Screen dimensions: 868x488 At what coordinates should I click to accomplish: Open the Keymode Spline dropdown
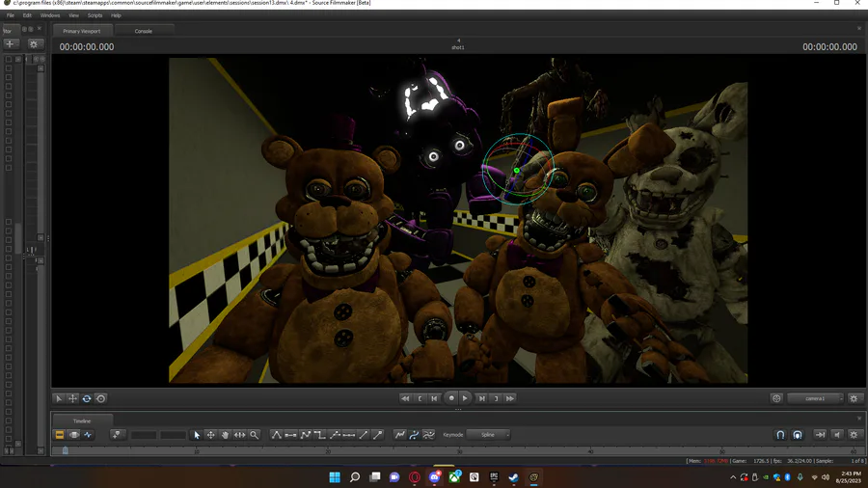[488, 435]
